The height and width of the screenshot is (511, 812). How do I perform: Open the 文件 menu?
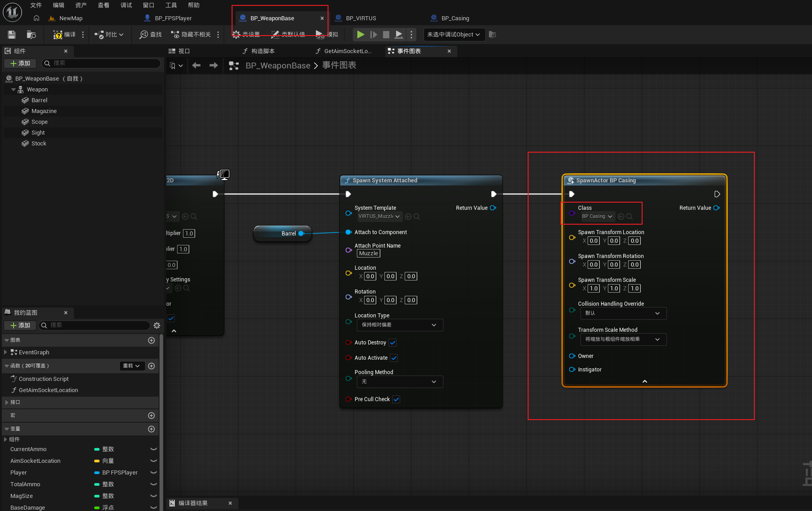pyautogui.click(x=36, y=5)
